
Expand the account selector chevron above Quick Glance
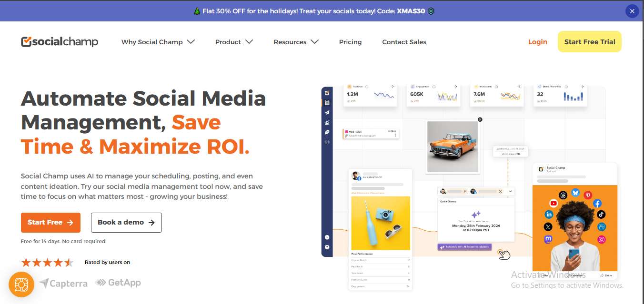[510, 191]
